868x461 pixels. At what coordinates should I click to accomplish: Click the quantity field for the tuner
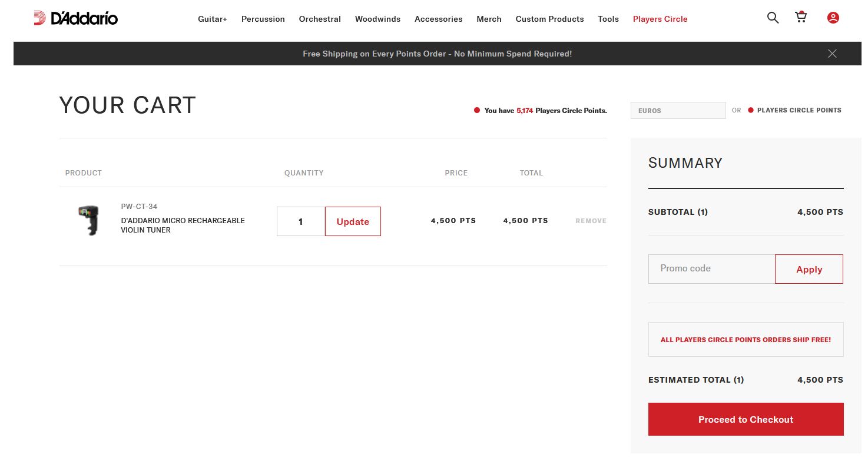[301, 221]
